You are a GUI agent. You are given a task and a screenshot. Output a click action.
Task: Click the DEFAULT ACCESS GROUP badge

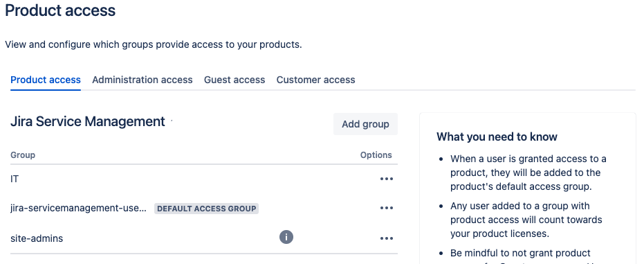click(x=207, y=209)
